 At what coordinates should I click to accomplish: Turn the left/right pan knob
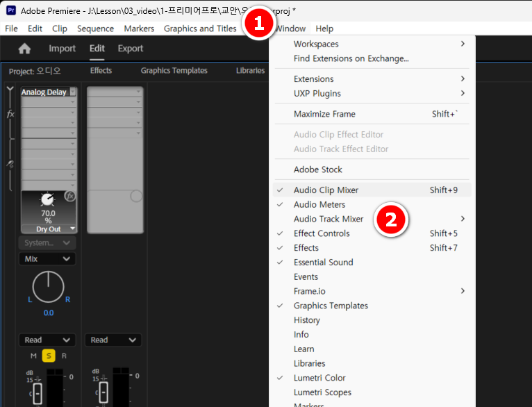click(48, 287)
